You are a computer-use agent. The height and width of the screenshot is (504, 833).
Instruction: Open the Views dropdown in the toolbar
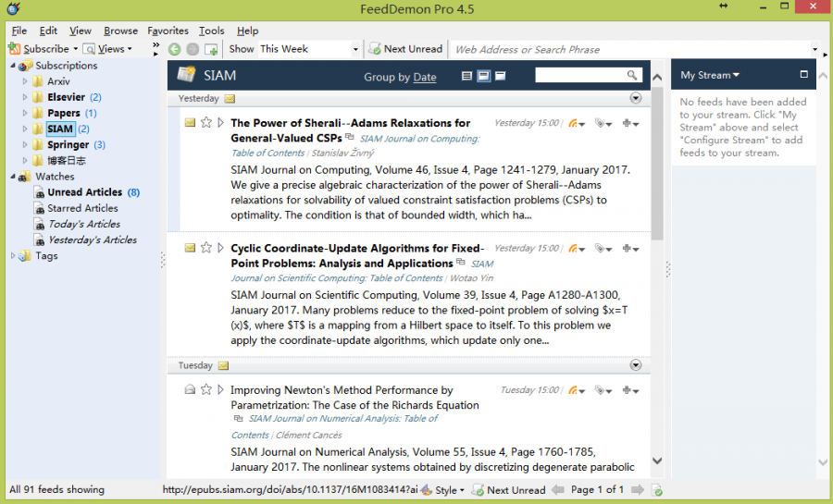107,49
